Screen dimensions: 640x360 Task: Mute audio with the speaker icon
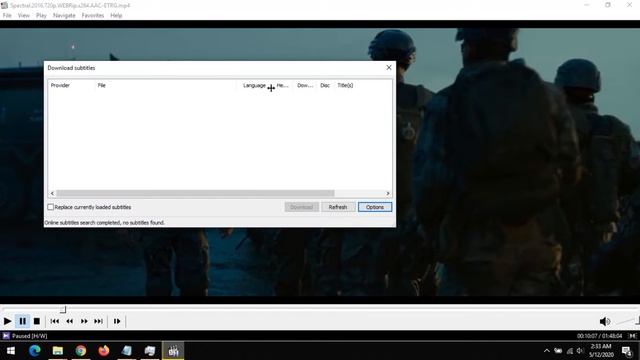coord(605,322)
